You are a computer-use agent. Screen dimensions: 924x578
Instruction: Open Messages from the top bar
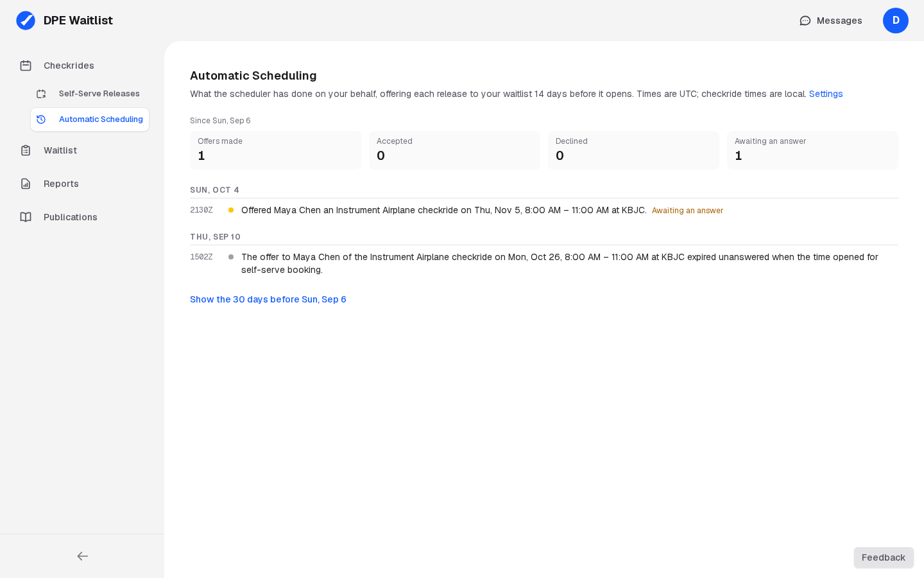click(831, 21)
